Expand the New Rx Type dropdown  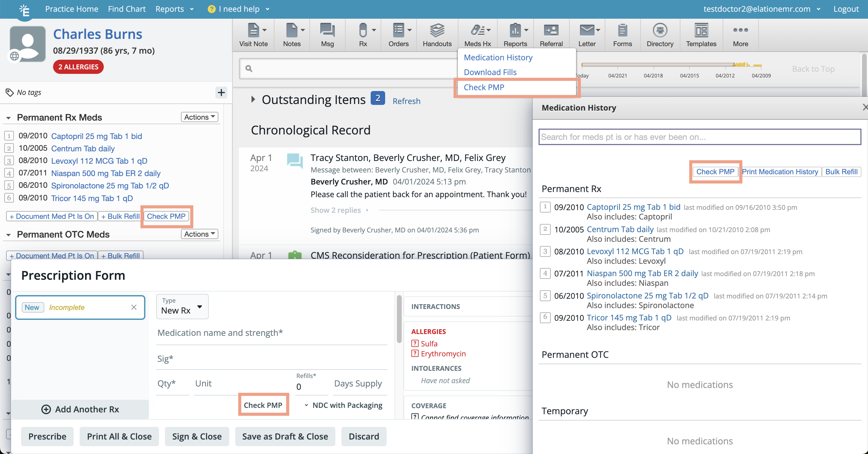[182, 307]
